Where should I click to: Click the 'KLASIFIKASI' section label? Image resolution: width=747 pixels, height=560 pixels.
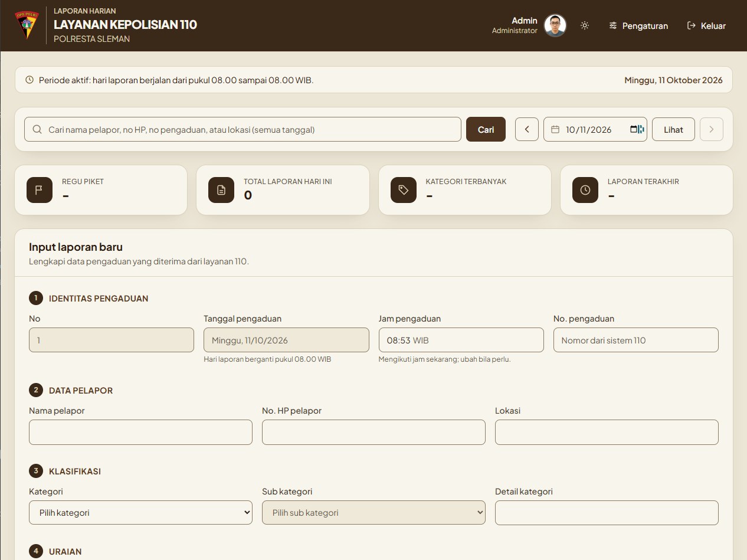pyautogui.click(x=75, y=471)
